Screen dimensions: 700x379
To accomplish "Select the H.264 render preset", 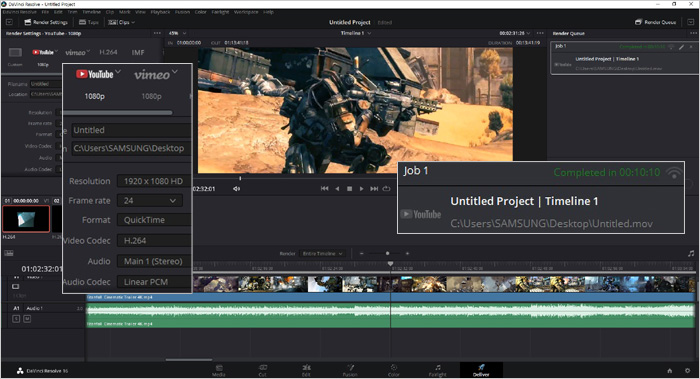I will pyautogui.click(x=108, y=52).
